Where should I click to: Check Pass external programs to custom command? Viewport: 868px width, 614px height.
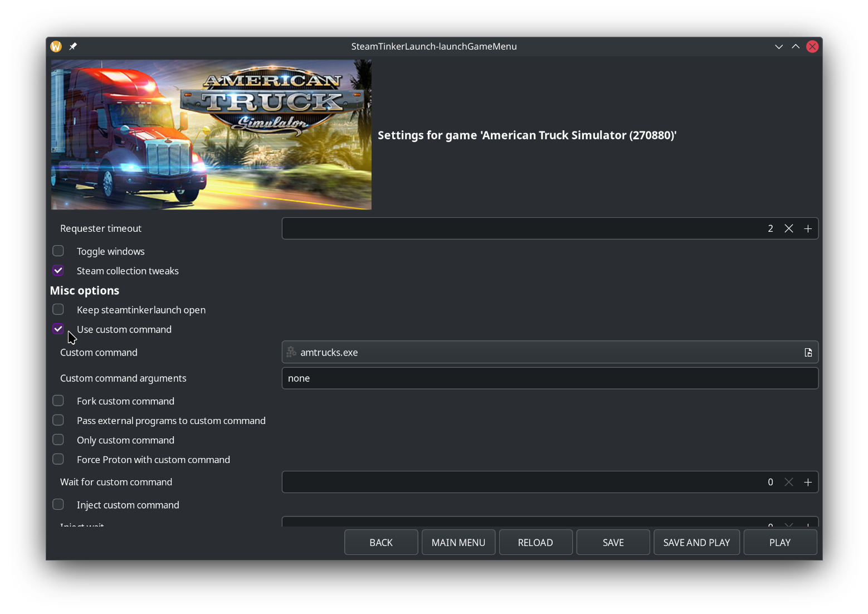pos(58,420)
